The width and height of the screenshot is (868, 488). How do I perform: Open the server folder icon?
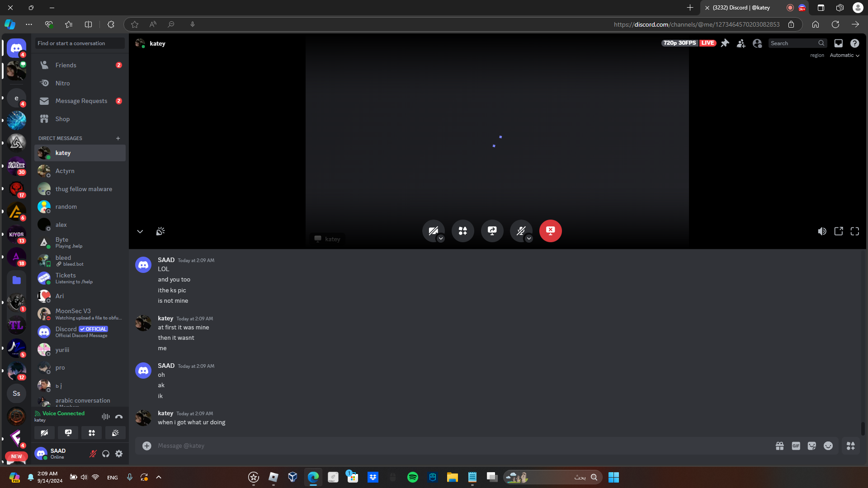[x=16, y=280]
